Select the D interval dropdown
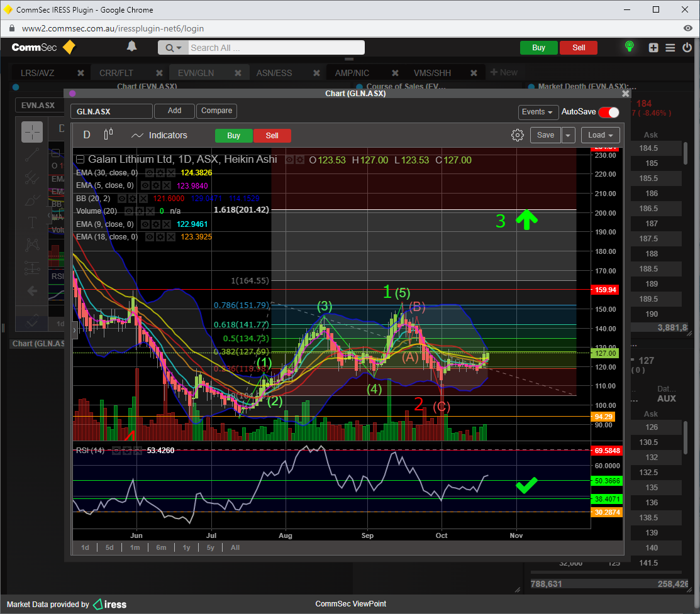 (87, 134)
